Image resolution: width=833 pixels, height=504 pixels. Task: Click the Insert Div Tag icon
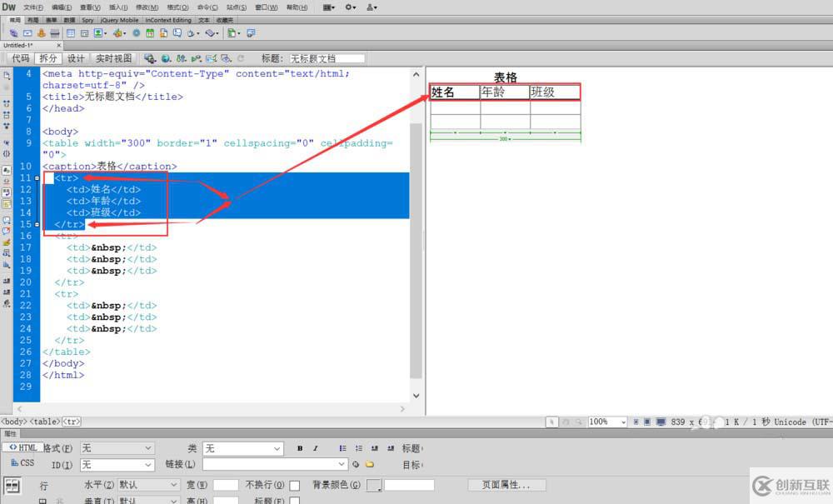click(x=84, y=33)
